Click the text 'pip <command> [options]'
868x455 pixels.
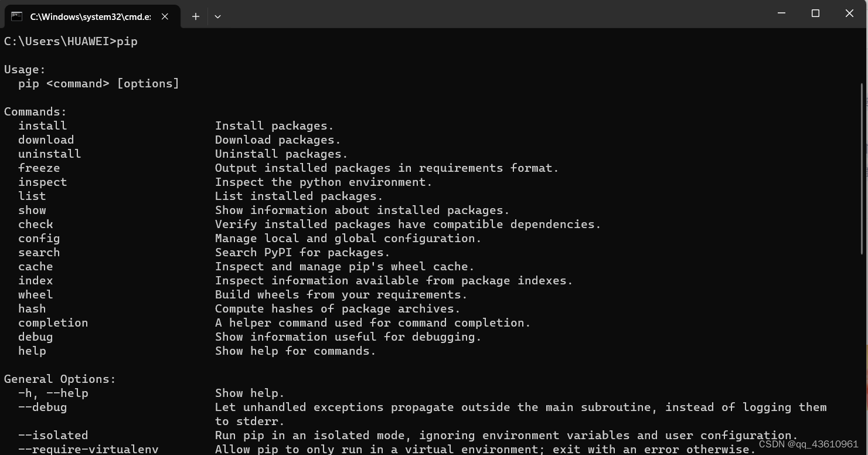(97, 83)
